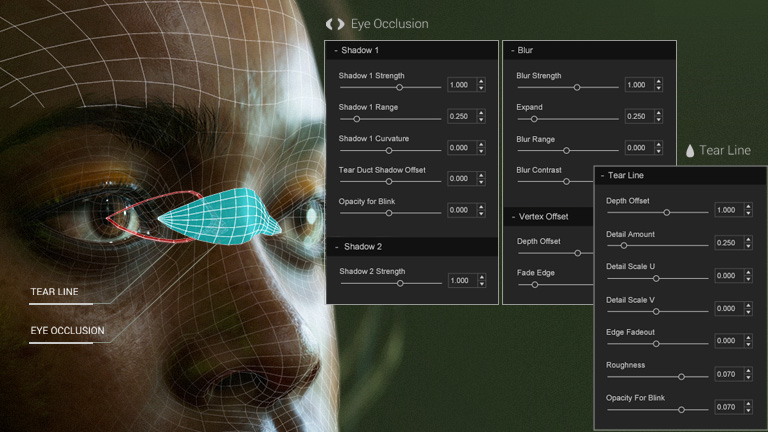Increase Tear Line Depth Offset with the up arrow
The width and height of the screenshot is (768, 432).
[749, 206]
